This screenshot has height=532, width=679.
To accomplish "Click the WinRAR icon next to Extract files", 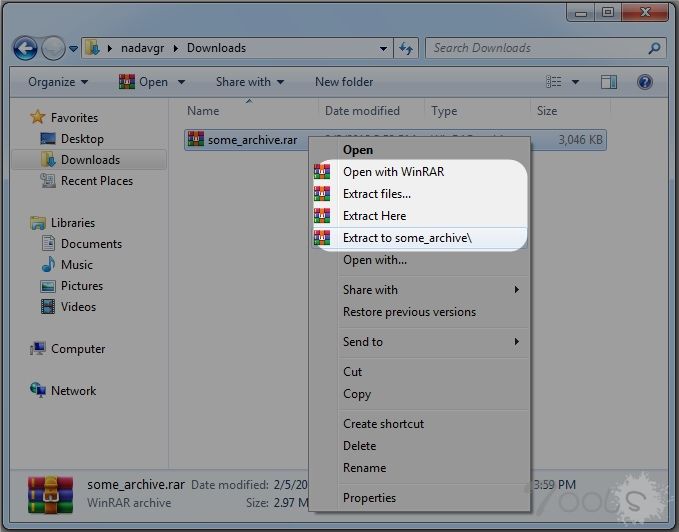I will point(322,194).
